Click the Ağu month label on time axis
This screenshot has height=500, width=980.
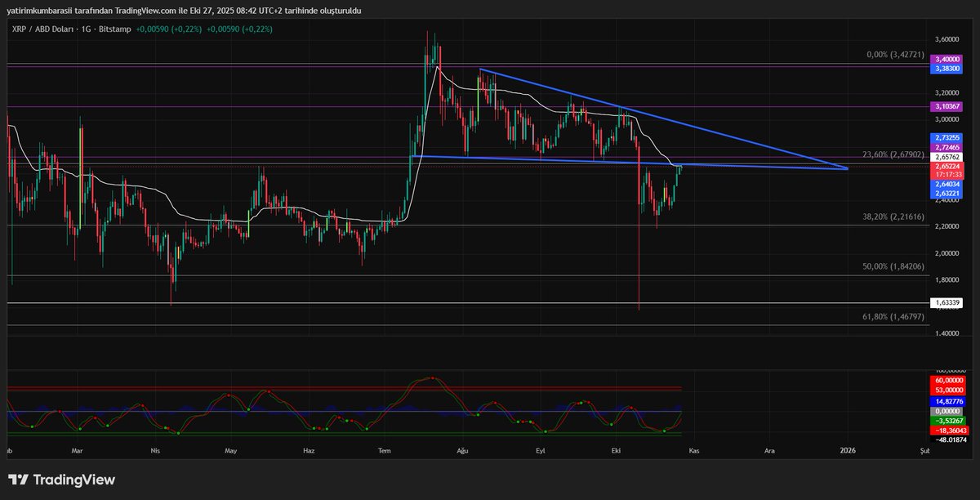[x=464, y=450]
